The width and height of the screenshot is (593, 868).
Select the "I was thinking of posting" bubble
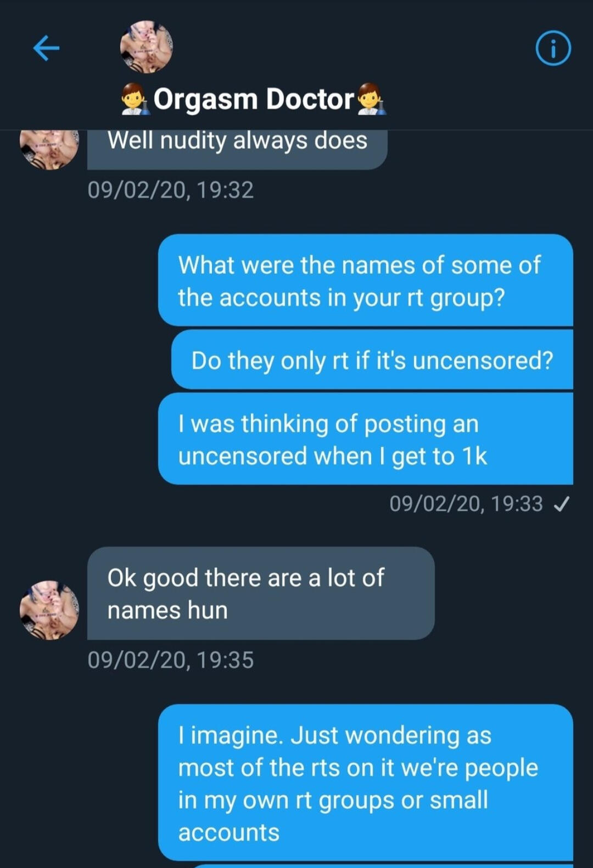coord(365,439)
